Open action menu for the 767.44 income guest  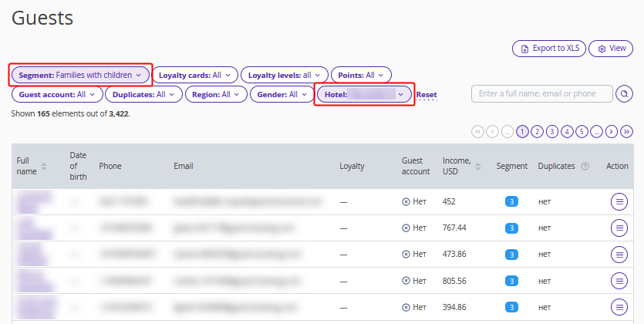[x=619, y=228]
